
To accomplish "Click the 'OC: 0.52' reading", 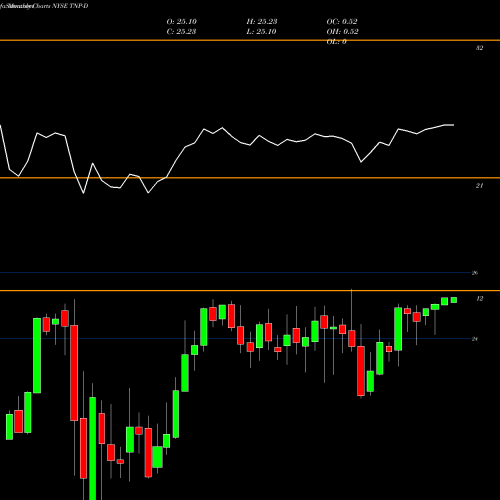I will click(342, 22).
